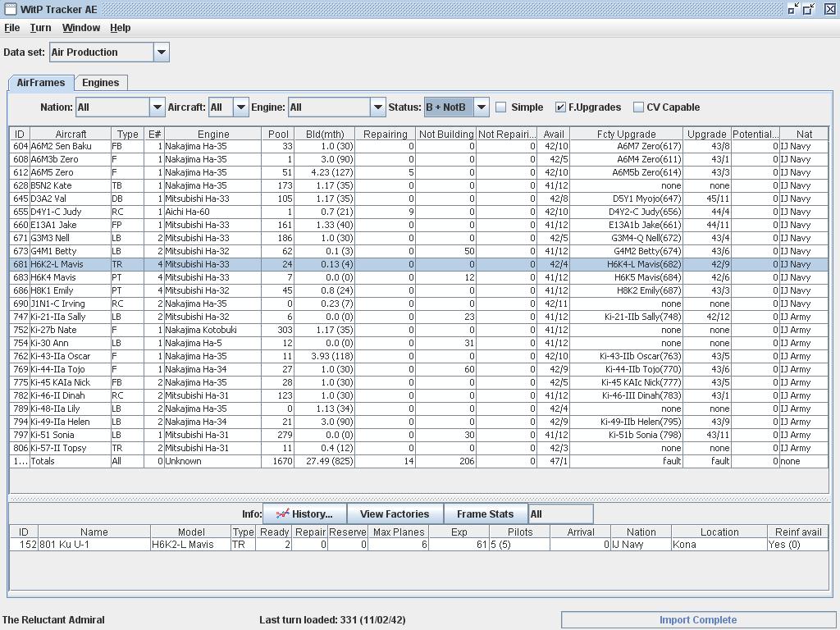Select the A6M3b Zero row

coord(419,159)
